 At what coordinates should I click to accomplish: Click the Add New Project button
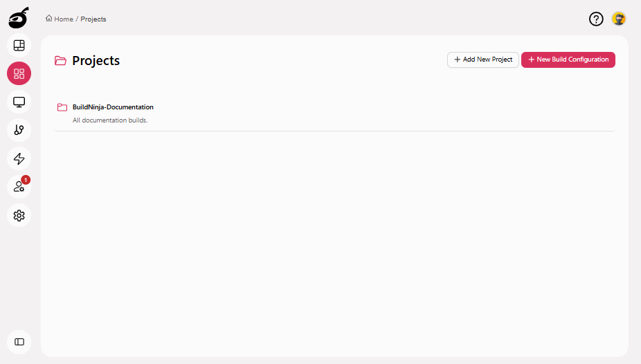pyautogui.click(x=482, y=60)
